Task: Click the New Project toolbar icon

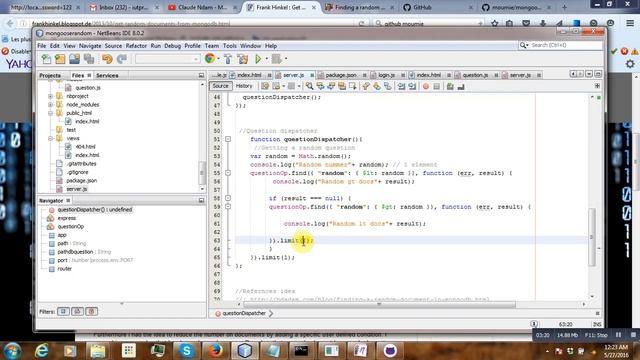Action: 60,59
